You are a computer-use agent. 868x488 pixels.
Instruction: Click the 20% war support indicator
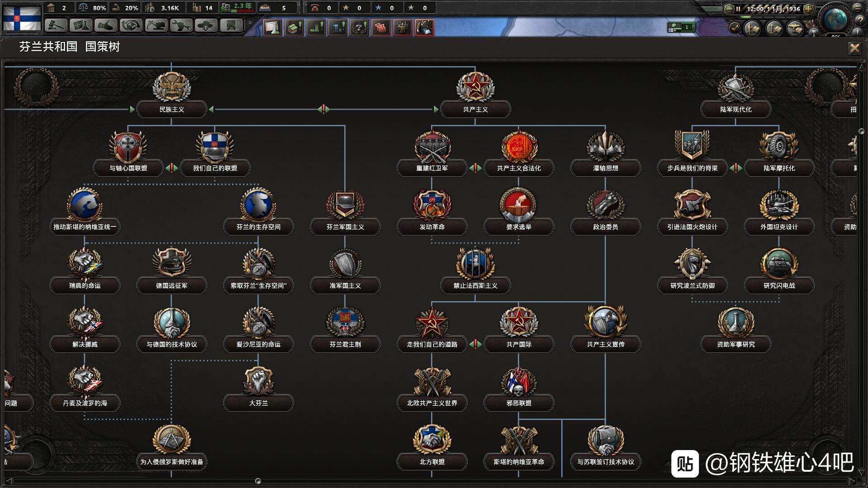pyautogui.click(x=125, y=8)
